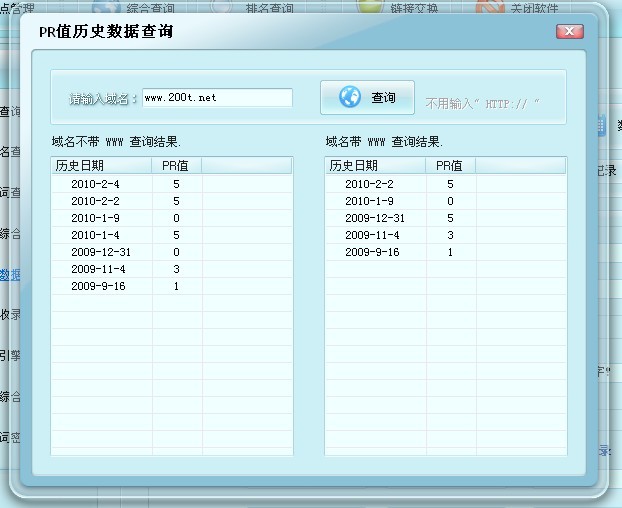Image resolution: width=622 pixels, height=508 pixels.
Task: Click the 域名不带 WWW 查询结果 label
Action: click(116, 142)
